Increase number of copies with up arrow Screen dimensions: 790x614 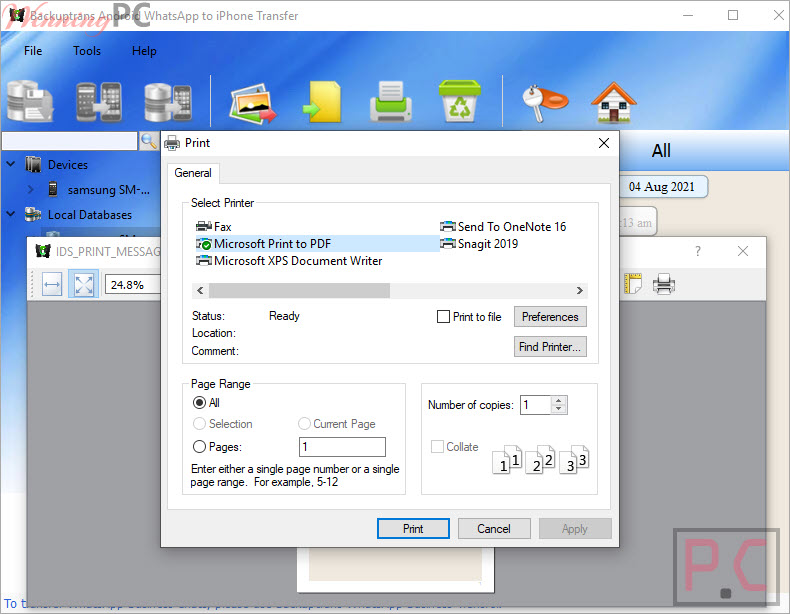(x=558, y=400)
